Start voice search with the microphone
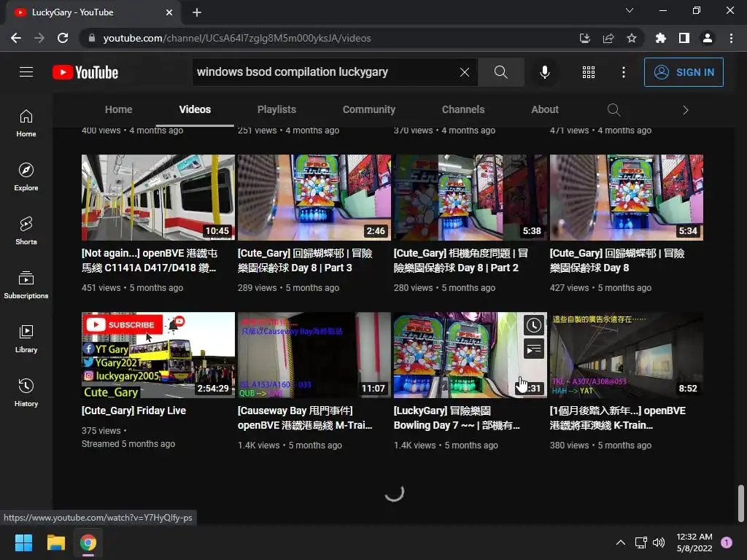This screenshot has width=747, height=560. (x=544, y=72)
